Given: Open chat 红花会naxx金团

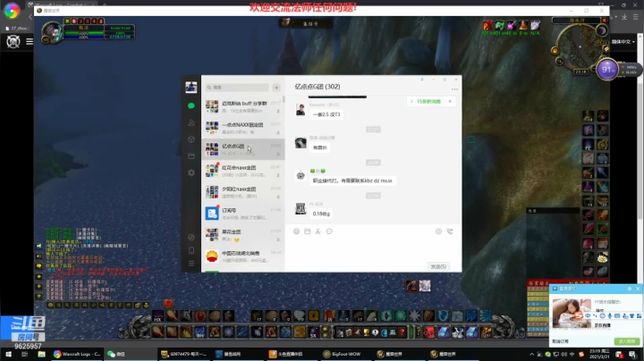Looking at the screenshot, I should [x=242, y=171].
